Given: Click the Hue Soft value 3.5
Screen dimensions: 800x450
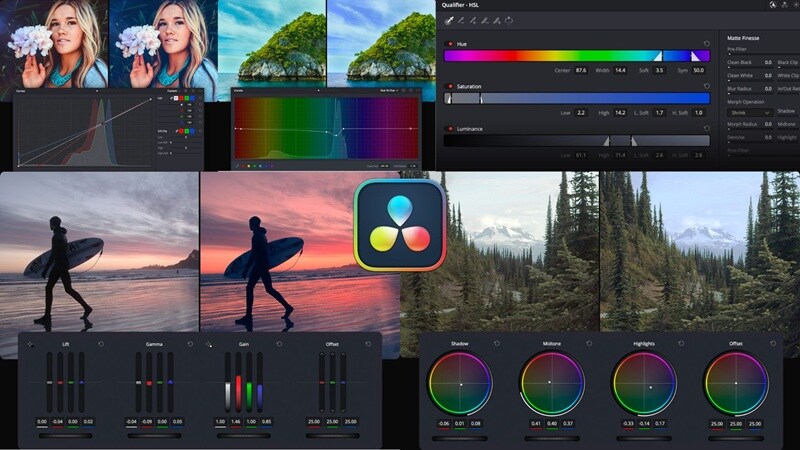Looking at the screenshot, I should pos(659,70).
